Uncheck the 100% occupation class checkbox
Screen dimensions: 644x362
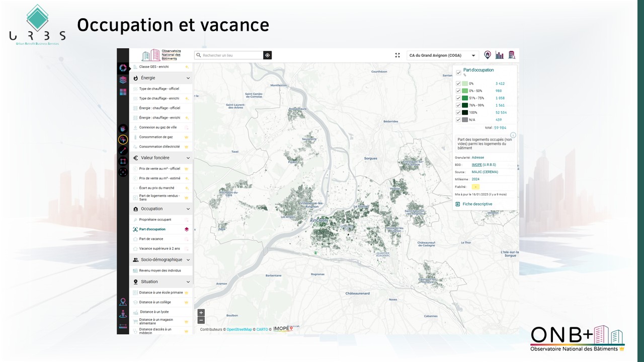458,113
